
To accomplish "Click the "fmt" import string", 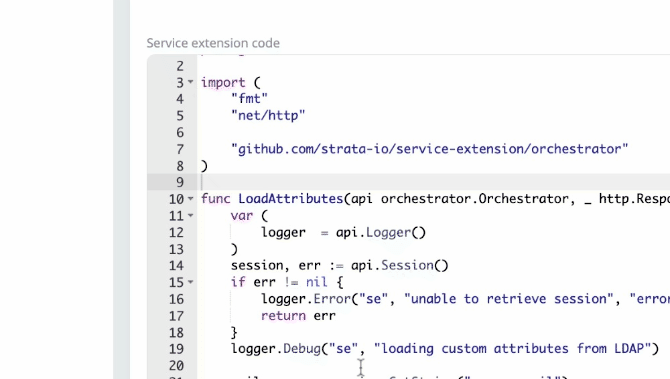I will [249, 99].
